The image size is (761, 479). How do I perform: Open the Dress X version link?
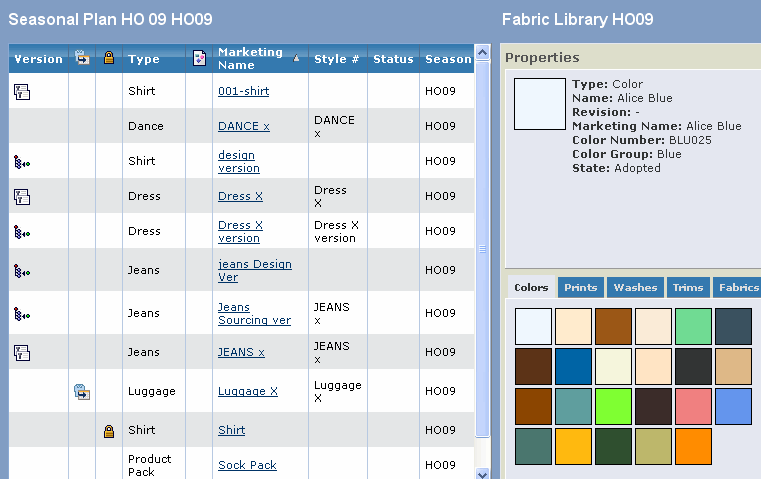(x=240, y=231)
